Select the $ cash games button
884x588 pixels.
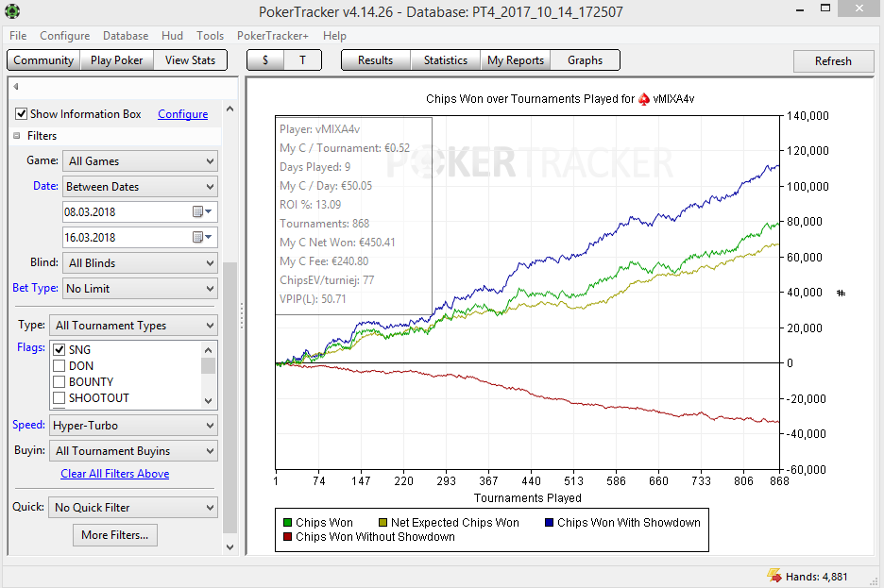tap(265, 60)
